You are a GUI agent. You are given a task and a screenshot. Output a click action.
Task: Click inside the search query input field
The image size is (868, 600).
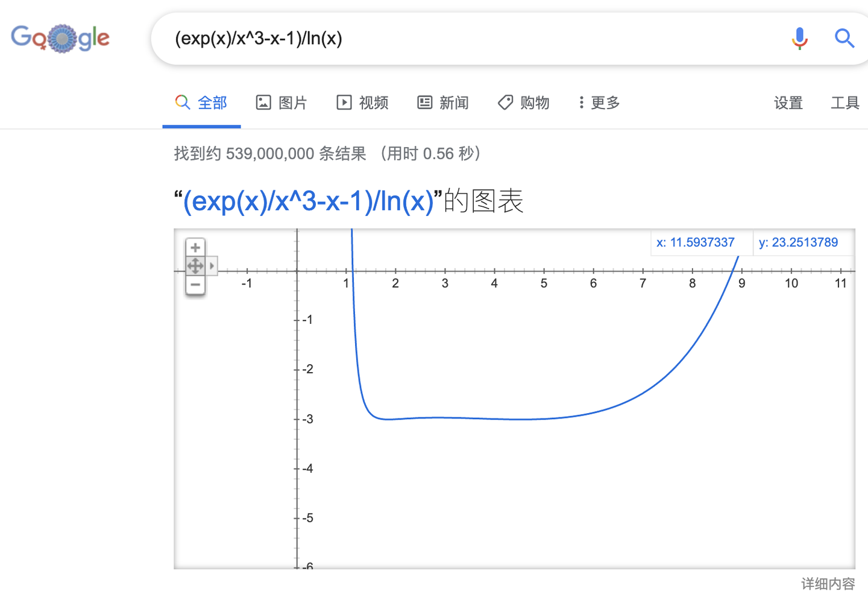422,38
